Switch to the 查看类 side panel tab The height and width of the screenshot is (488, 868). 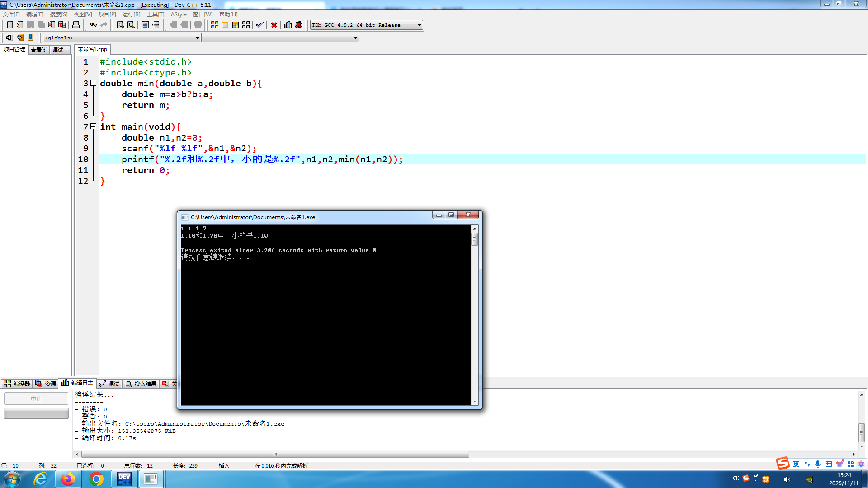(x=39, y=50)
